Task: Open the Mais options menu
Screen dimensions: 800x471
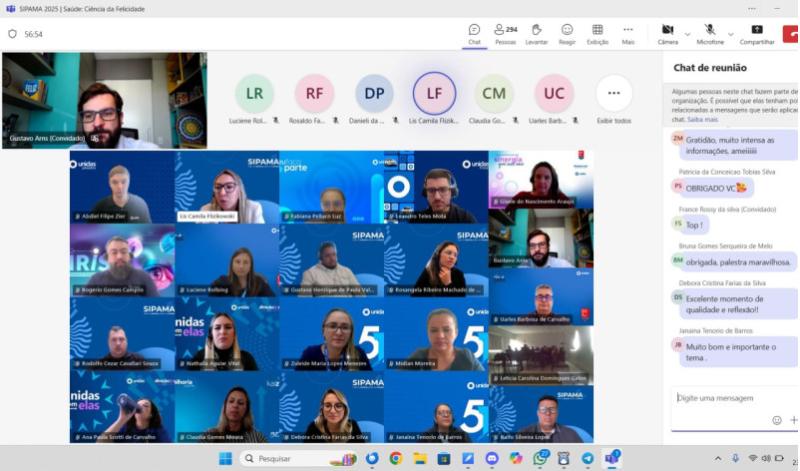Action: click(x=628, y=35)
